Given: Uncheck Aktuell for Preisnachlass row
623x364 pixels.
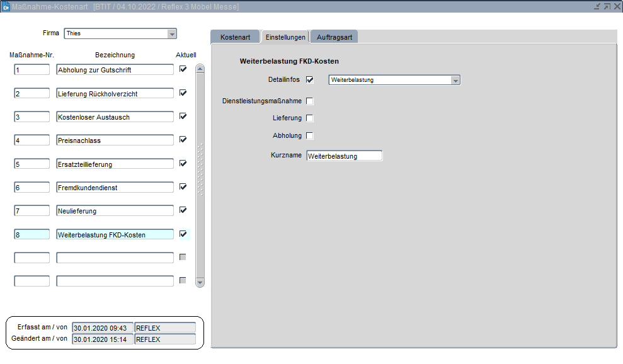Looking at the screenshot, I should click(183, 140).
